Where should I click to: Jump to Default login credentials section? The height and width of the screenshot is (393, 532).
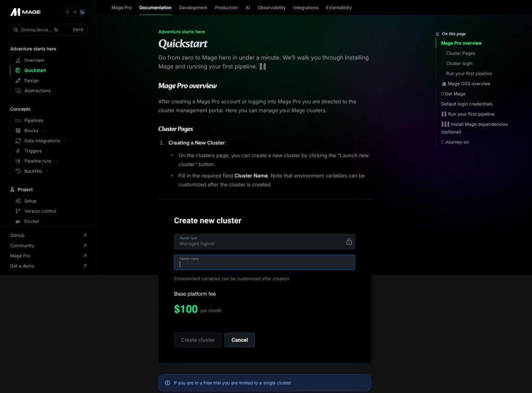(x=467, y=104)
